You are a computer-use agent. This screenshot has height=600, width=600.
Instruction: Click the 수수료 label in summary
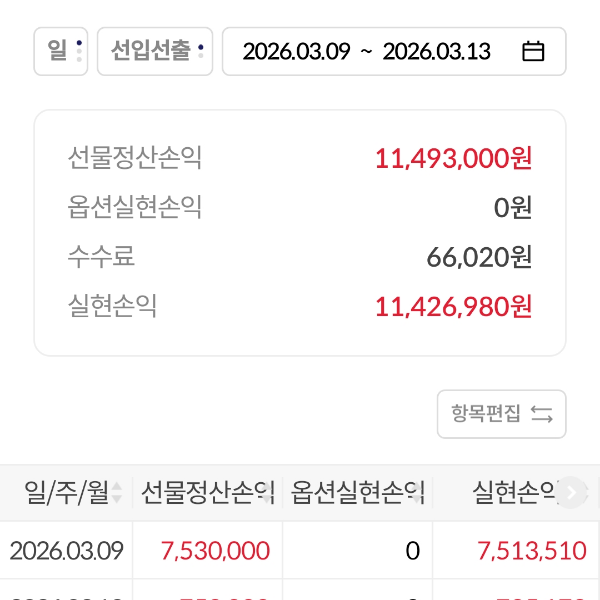[101, 257]
